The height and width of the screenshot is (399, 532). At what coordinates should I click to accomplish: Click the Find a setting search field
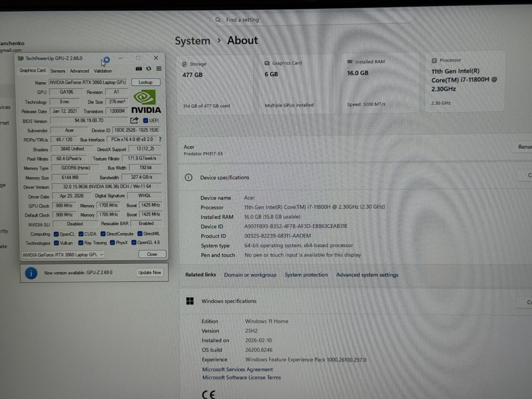(313, 20)
